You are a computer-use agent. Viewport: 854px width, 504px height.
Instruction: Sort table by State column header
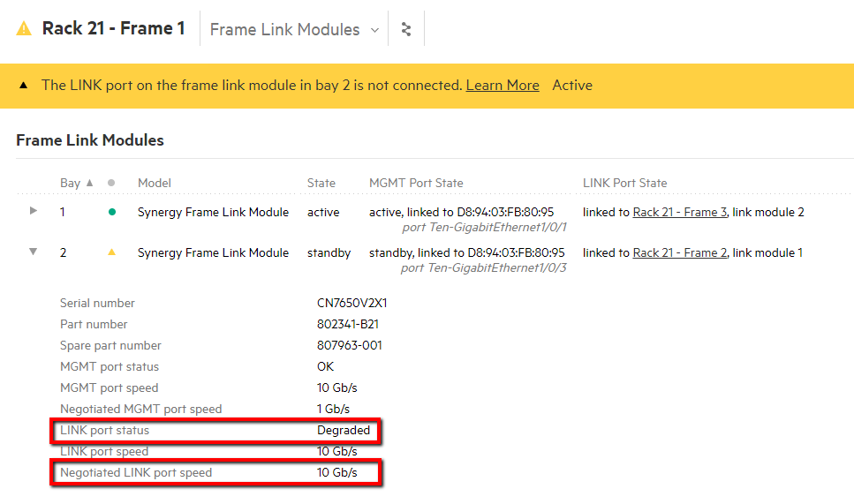[x=321, y=183]
